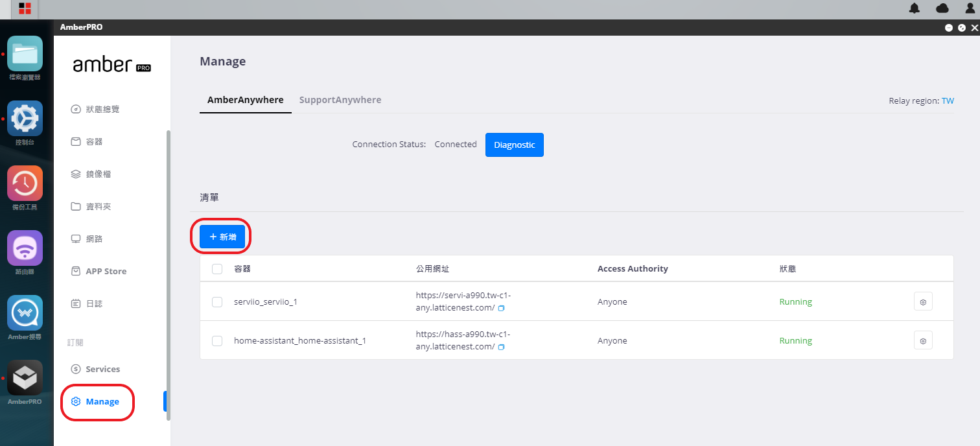
Task: Click the Diagnostic button
Action: point(515,145)
